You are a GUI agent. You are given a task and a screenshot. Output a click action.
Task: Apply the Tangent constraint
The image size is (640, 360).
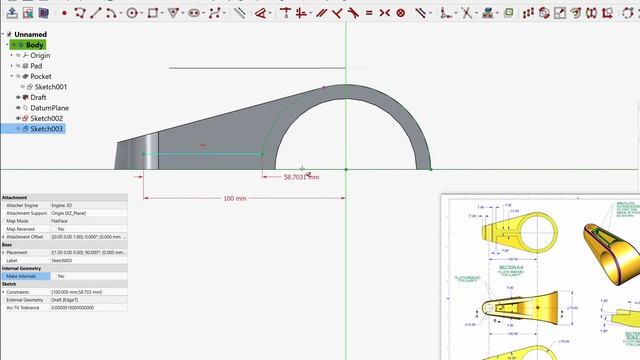tap(353, 13)
